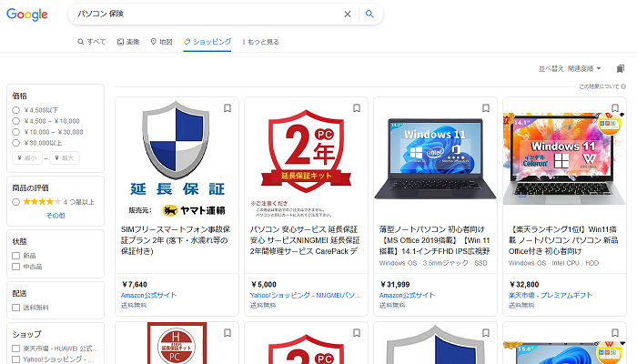Image resolution: width=637 pixels, height=364 pixels.
Task: Bookmark the パソコン 安心サービス 延長保証 product
Action: click(x=357, y=108)
